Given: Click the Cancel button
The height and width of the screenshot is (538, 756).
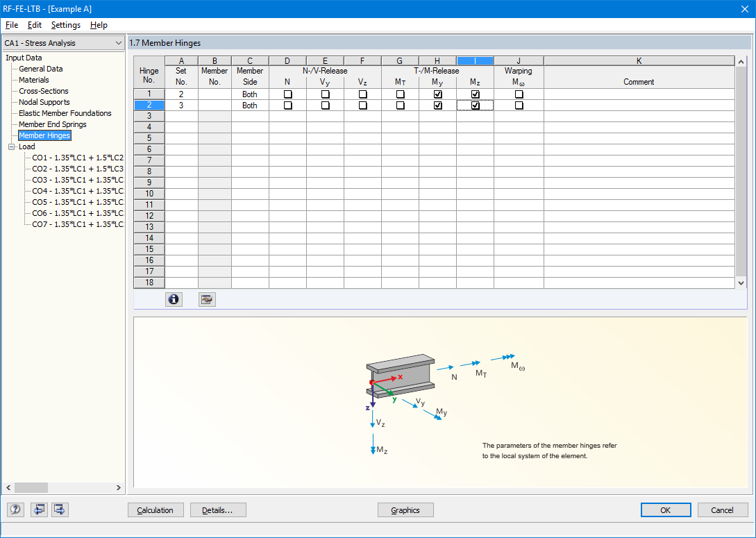Looking at the screenshot, I should [722, 510].
